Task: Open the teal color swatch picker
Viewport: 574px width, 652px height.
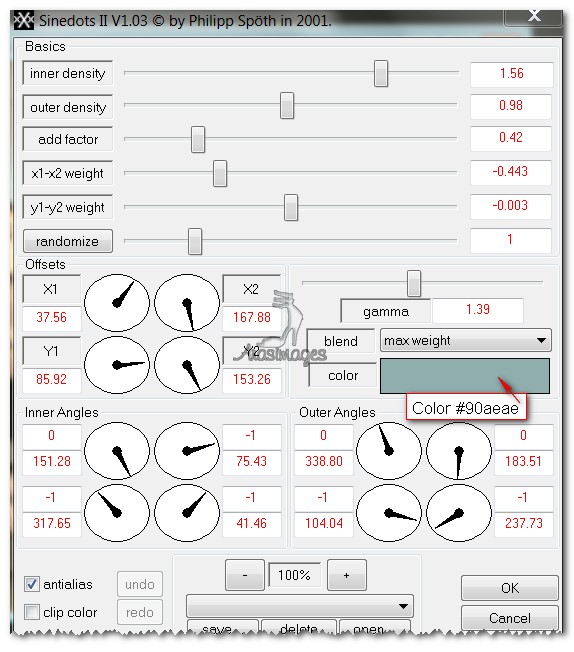Action: (x=465, y=376)
